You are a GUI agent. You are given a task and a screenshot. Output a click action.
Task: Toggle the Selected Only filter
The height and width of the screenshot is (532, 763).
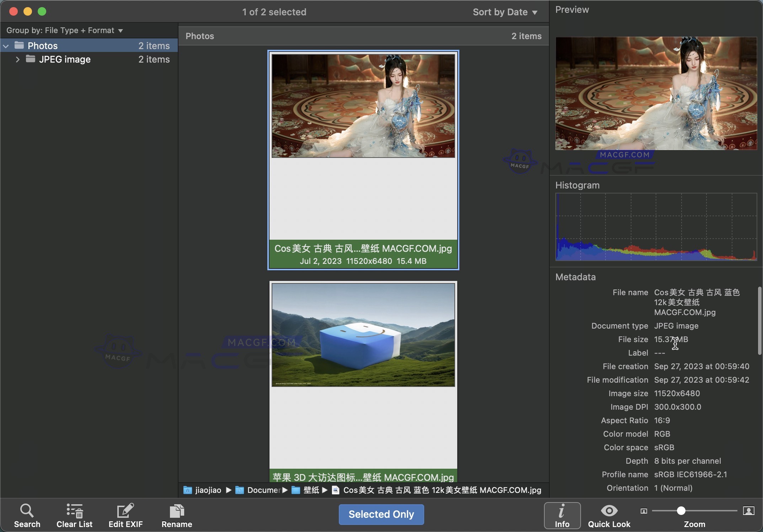pos(381,515)
